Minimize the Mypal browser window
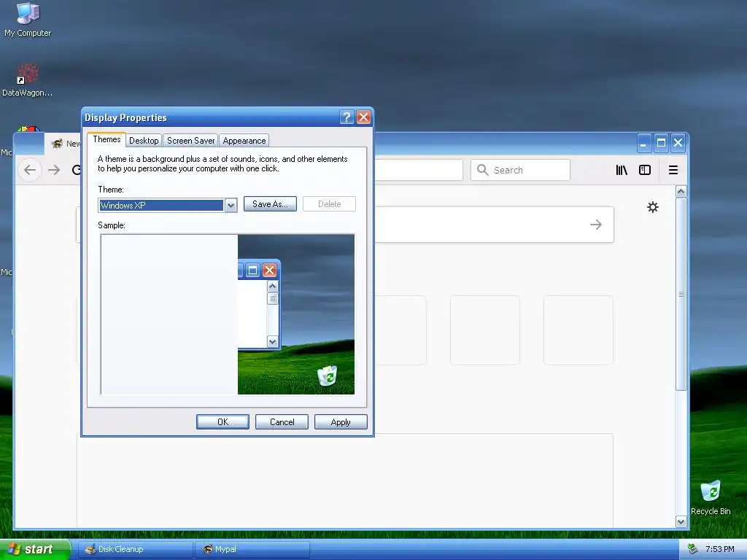The width and height of the screenshot is (747, 560). click(x=643, y=143)
